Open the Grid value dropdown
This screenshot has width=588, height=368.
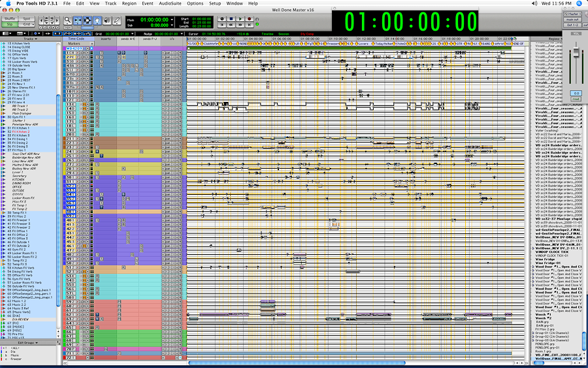[133, 34]
